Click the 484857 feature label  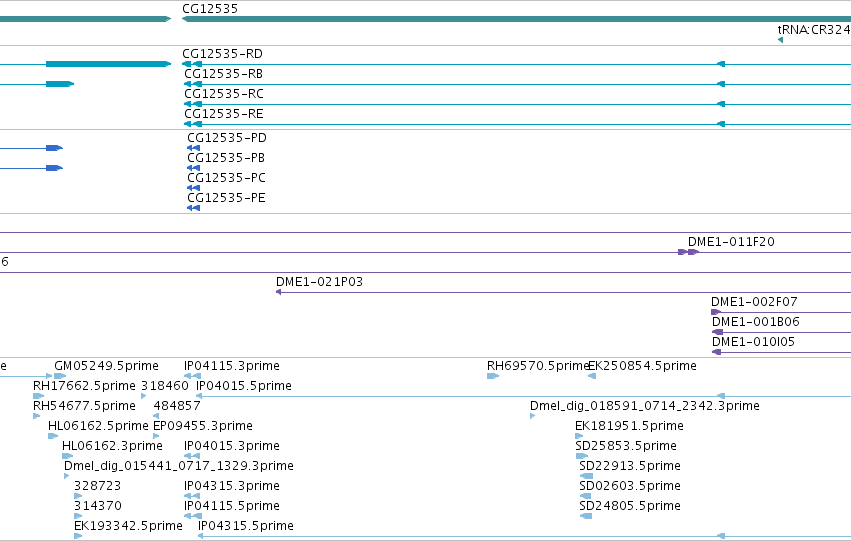177,406
